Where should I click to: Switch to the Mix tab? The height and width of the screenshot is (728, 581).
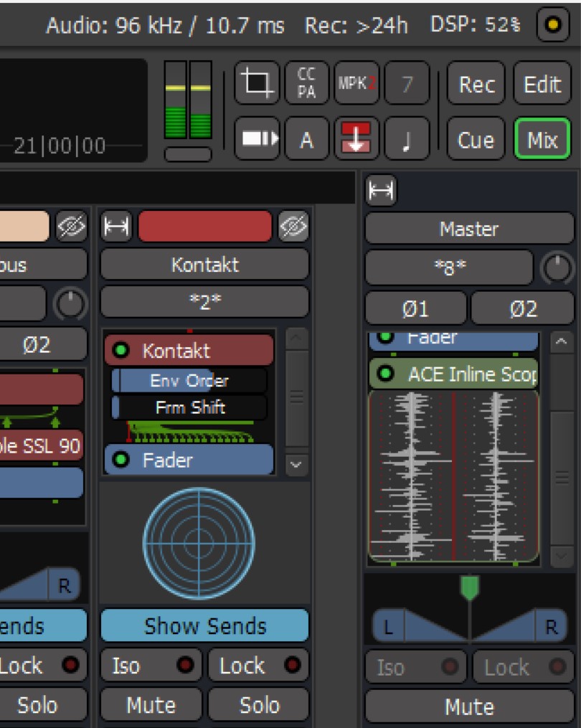pos(542,139)
